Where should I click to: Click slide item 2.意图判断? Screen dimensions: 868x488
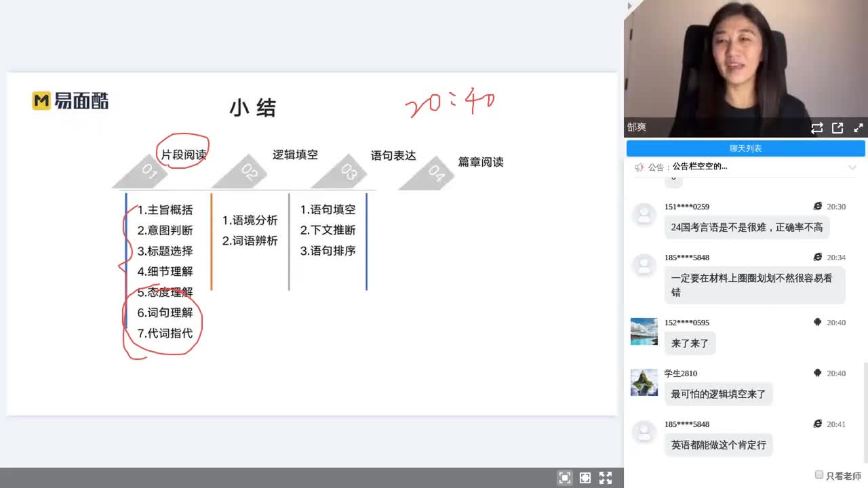(165, 230)
